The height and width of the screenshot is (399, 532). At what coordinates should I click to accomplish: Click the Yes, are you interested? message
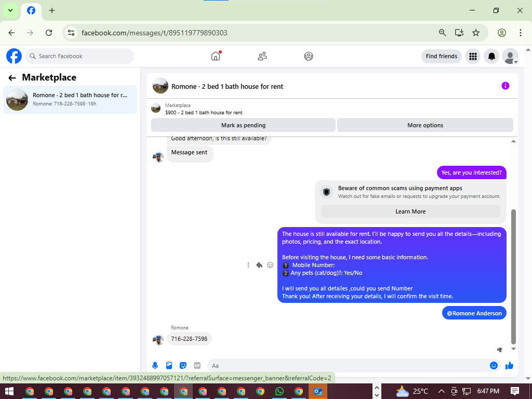[x=471, y=172]
